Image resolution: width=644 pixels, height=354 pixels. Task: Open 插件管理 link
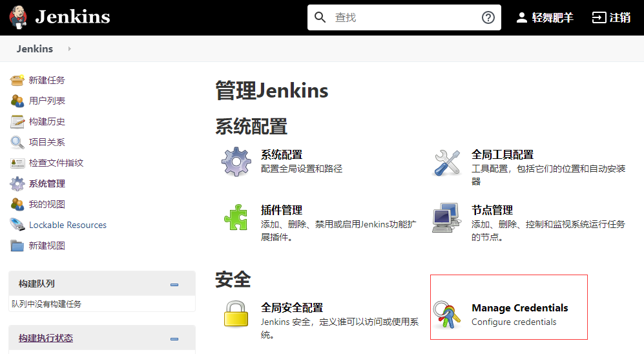coord(282,210)
